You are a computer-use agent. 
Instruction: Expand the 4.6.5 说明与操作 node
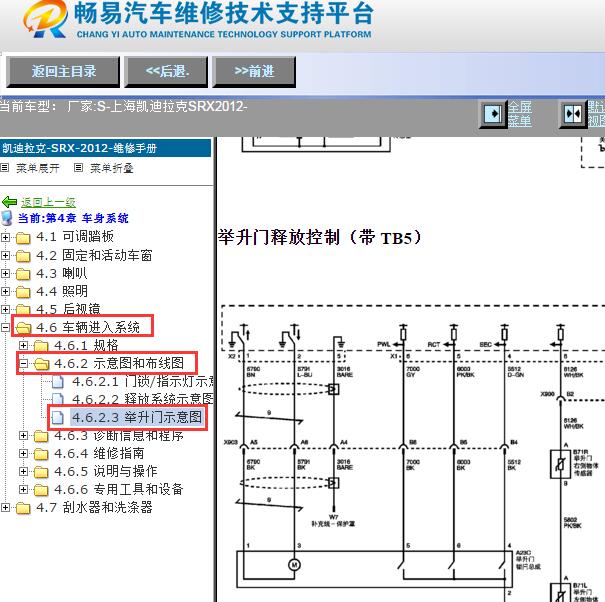pos(24,471)
